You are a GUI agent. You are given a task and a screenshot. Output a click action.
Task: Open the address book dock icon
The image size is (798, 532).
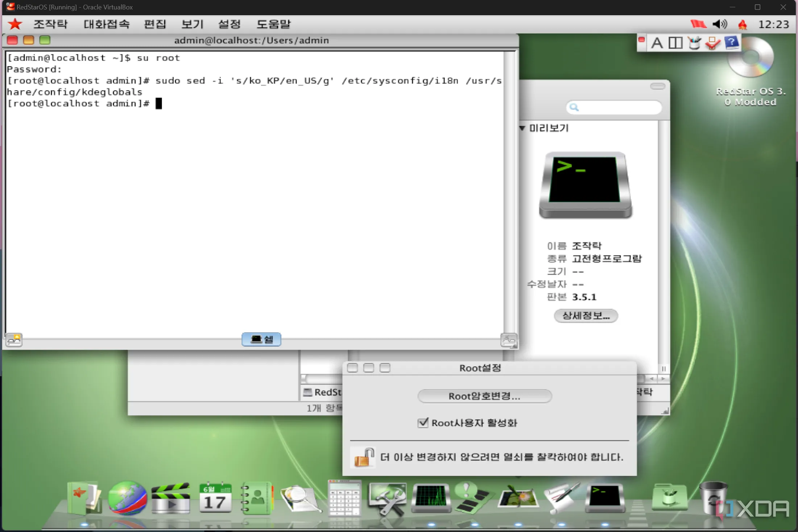point(257,499)
